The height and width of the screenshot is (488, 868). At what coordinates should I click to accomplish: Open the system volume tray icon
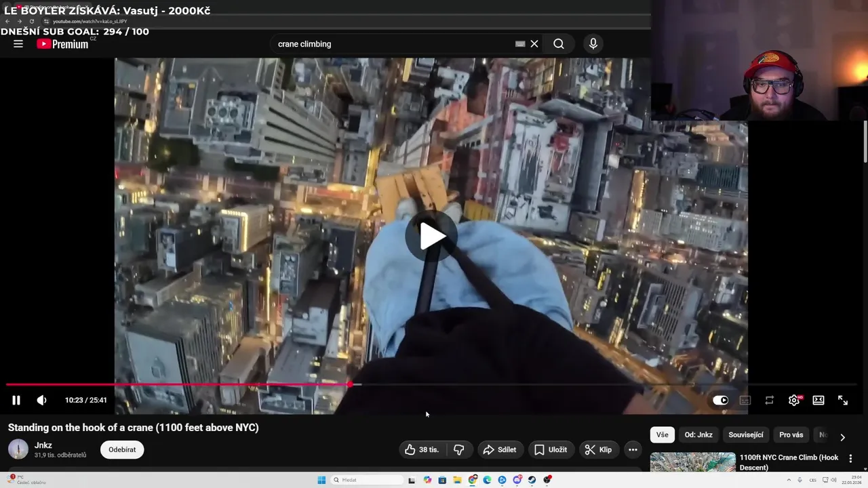(x=833, y=480)
